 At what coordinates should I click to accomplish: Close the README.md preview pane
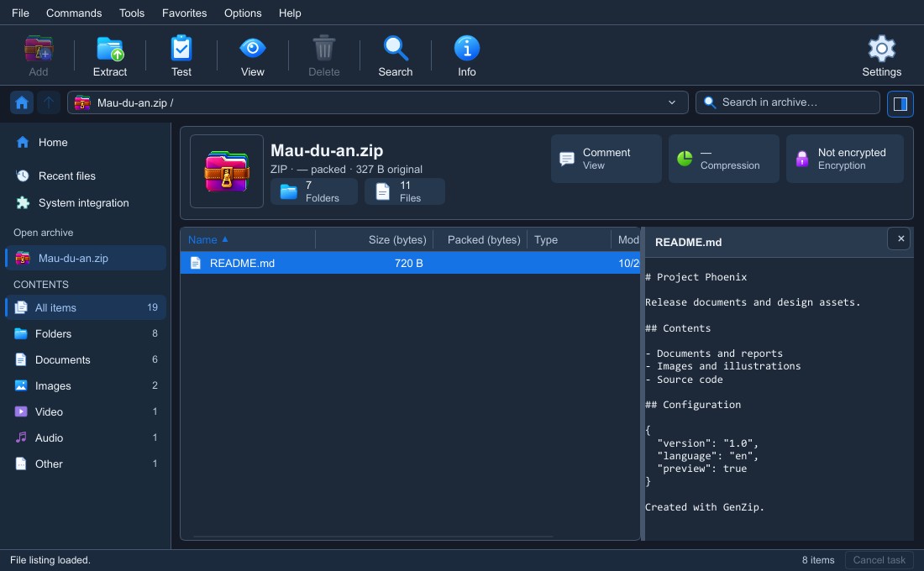pyautogui.click(x=900, y=238)
